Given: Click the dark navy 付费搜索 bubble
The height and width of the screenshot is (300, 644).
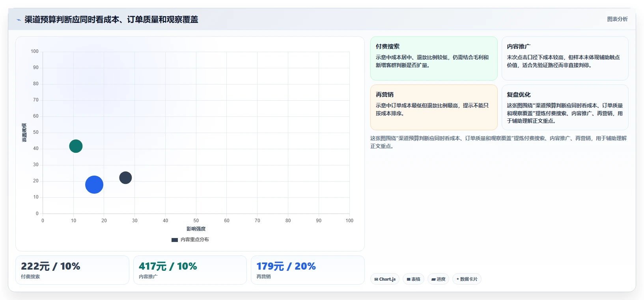Looking at the screenshot, I should 125,178.
